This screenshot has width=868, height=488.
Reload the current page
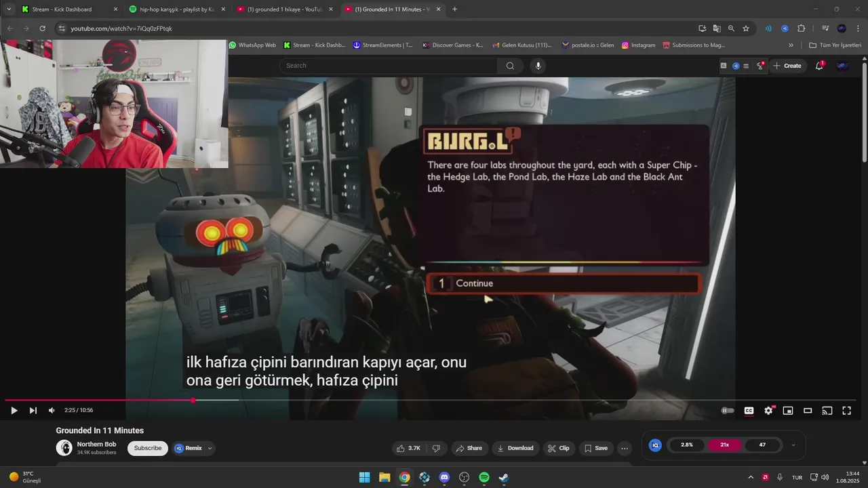point(42,28)
